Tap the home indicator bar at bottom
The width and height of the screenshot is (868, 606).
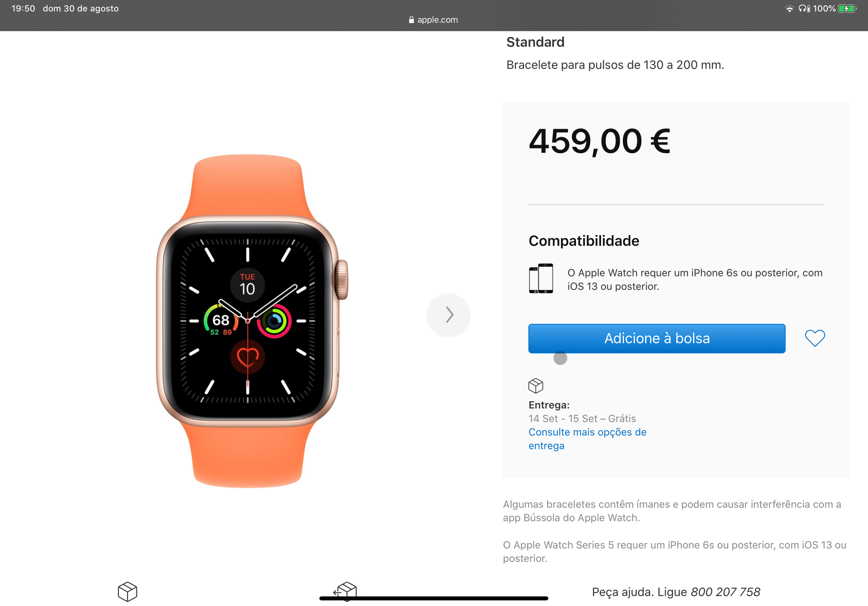(434, 599)
